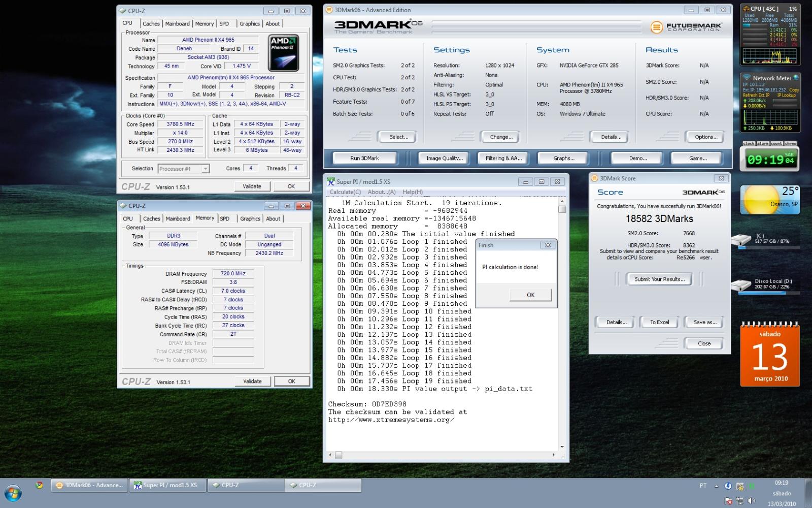Open SPD tab in top CPU-Z window
Screen dimensions: 812x508
point(224,23)
